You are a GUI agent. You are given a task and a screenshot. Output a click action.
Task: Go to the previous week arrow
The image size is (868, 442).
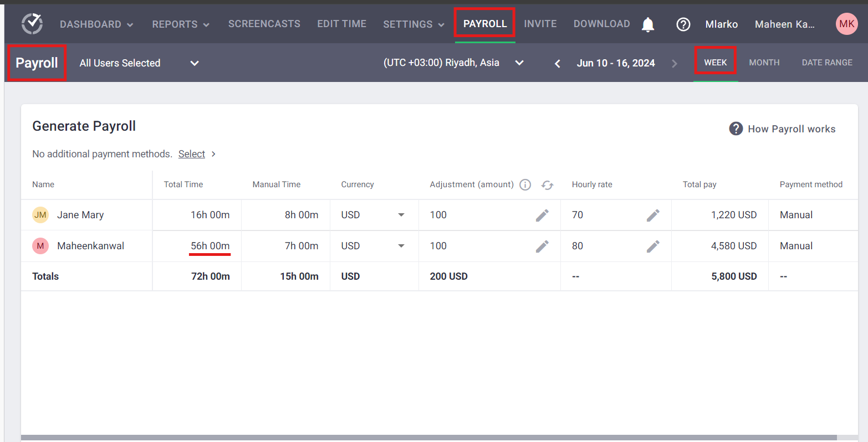558,64
